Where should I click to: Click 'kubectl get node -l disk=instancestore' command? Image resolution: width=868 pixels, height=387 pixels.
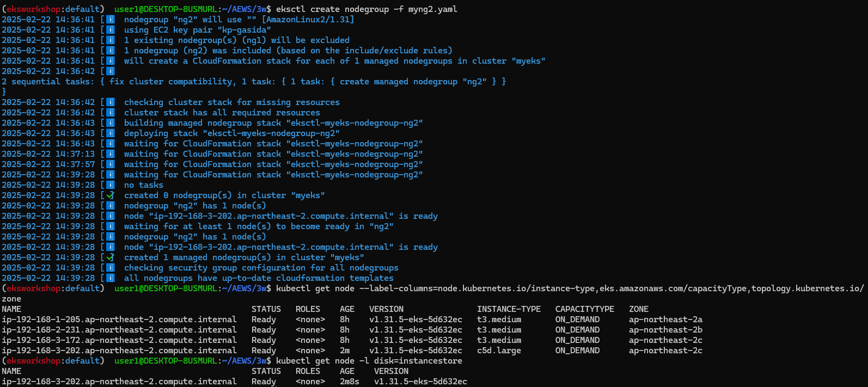(x=369, y=361)
